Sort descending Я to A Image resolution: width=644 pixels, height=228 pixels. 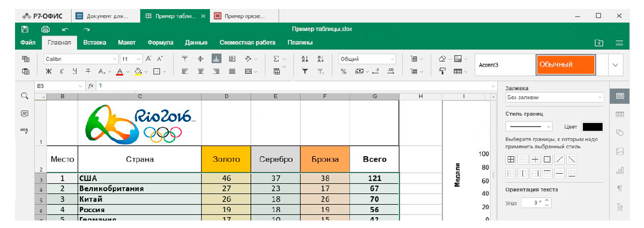point(320,59)
